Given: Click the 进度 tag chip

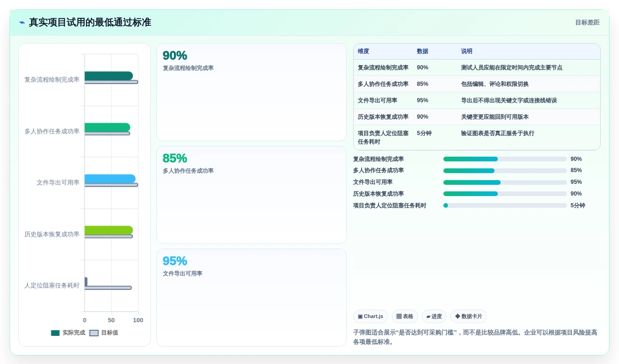Looking at the screenshot, I should (x=434, y=317).
